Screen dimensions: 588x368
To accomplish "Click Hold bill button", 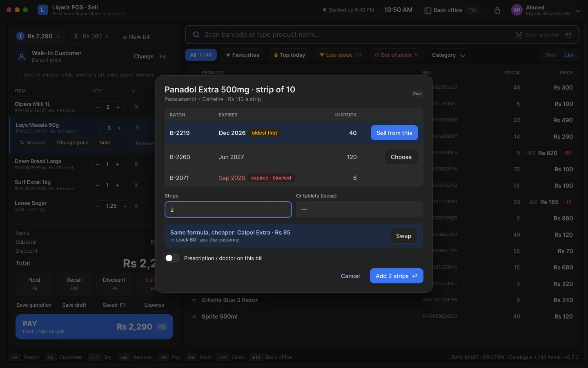I will [x=34, y=284].
